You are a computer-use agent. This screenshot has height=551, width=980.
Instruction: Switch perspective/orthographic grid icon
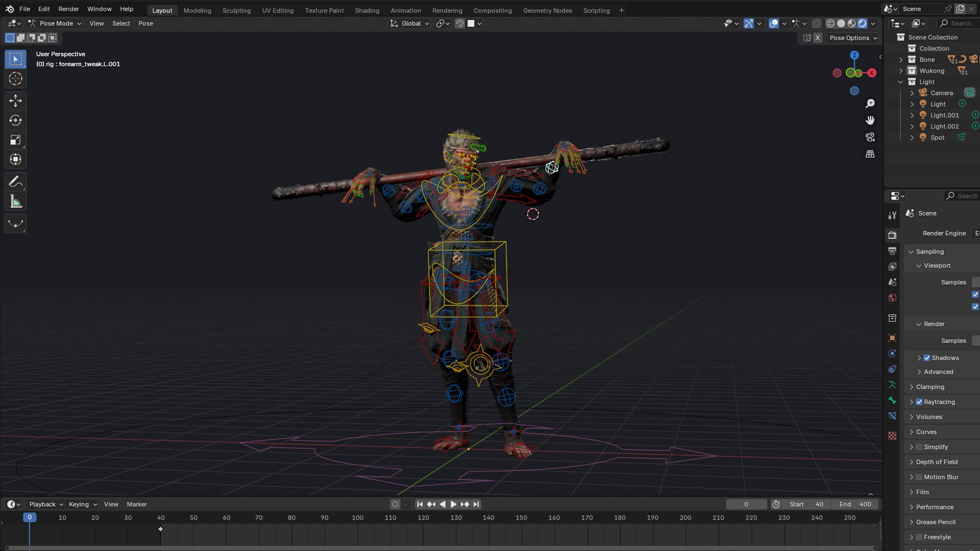[x=870, y=154]
